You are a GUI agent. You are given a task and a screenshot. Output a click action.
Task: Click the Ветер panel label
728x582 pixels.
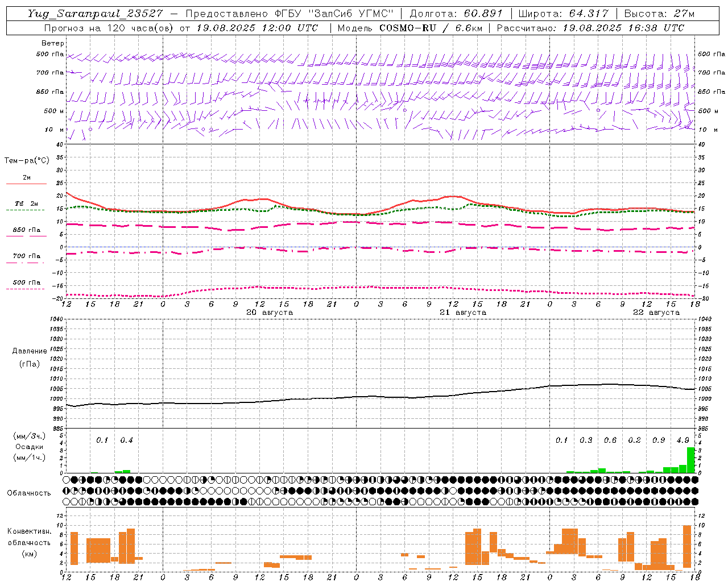53,43
